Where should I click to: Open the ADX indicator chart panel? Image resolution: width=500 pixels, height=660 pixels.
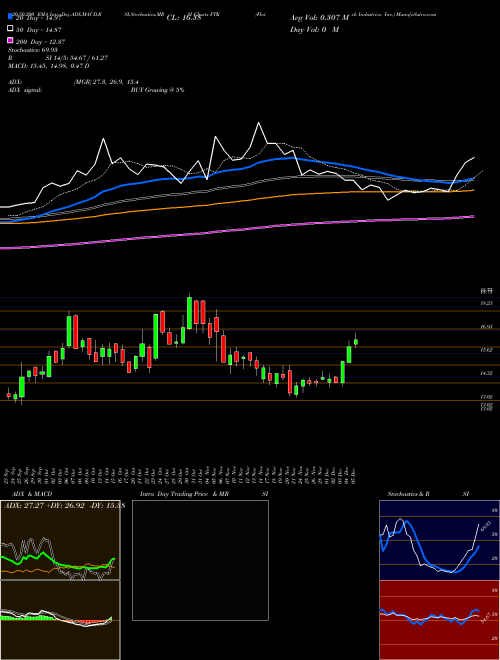coord(60,540)
